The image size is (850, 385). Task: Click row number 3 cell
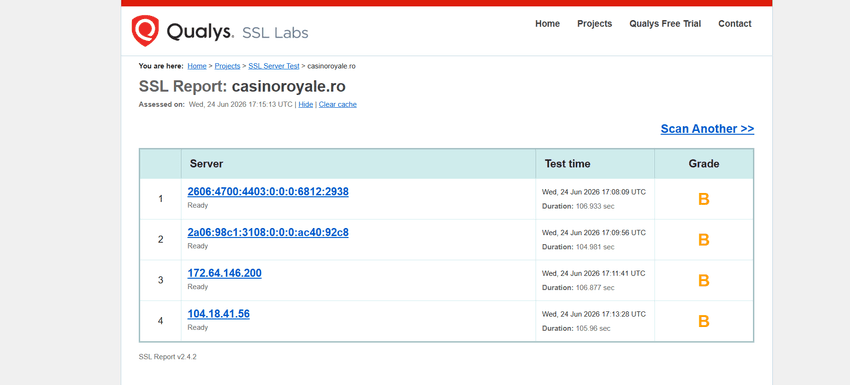tap(160, 280)
